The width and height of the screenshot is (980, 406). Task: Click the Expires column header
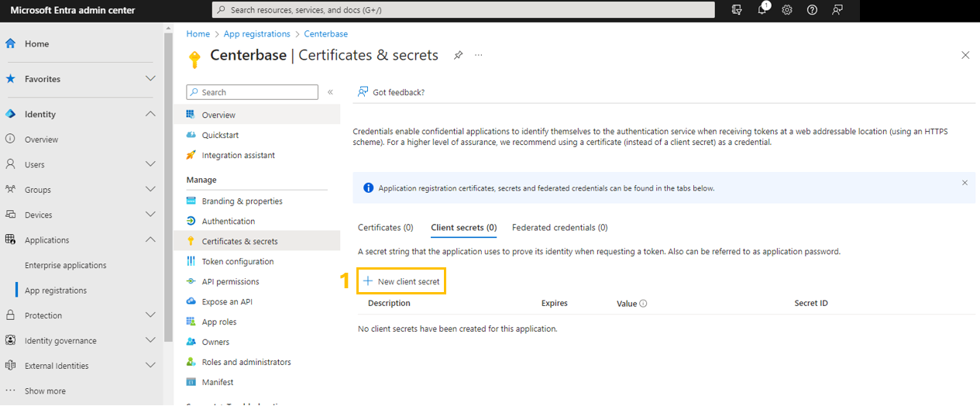555,303
